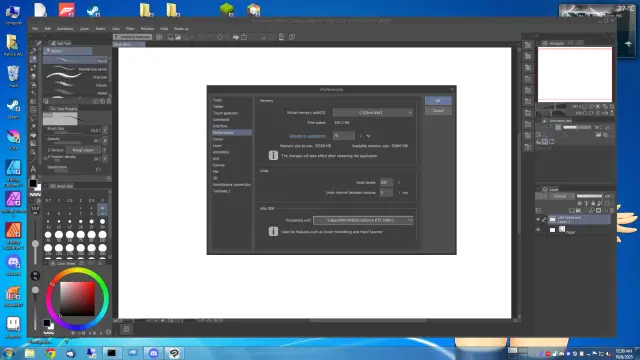The width and height of the screenshot is (640, 360).
Task: Open the Filter menu
Action: coord(130,29)
